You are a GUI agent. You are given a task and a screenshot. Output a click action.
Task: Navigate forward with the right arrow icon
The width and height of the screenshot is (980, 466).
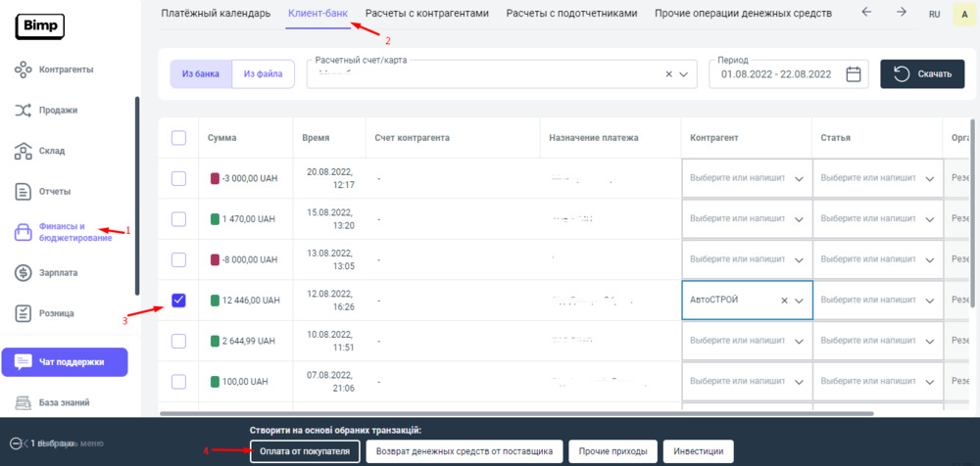(x=901, y=13)
